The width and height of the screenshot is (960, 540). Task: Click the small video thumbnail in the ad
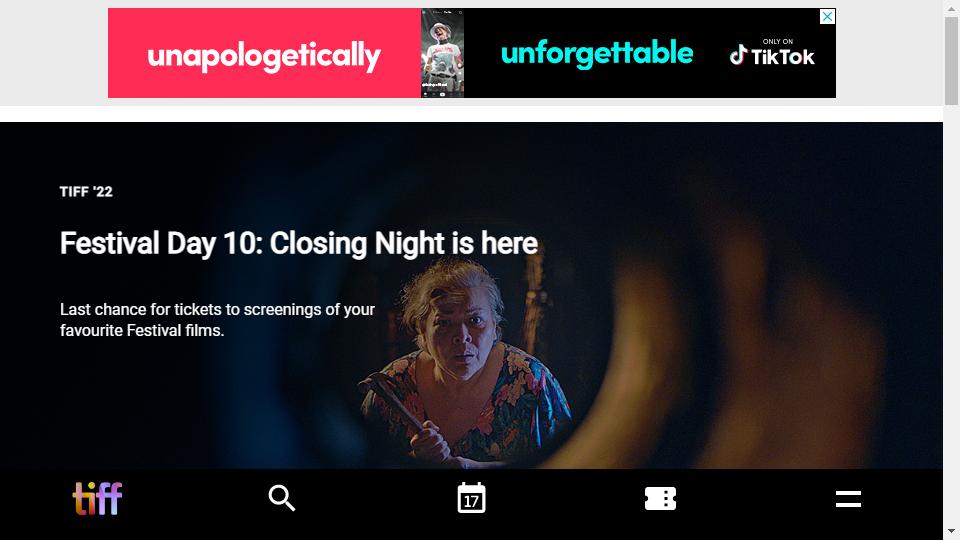[442, 53]
